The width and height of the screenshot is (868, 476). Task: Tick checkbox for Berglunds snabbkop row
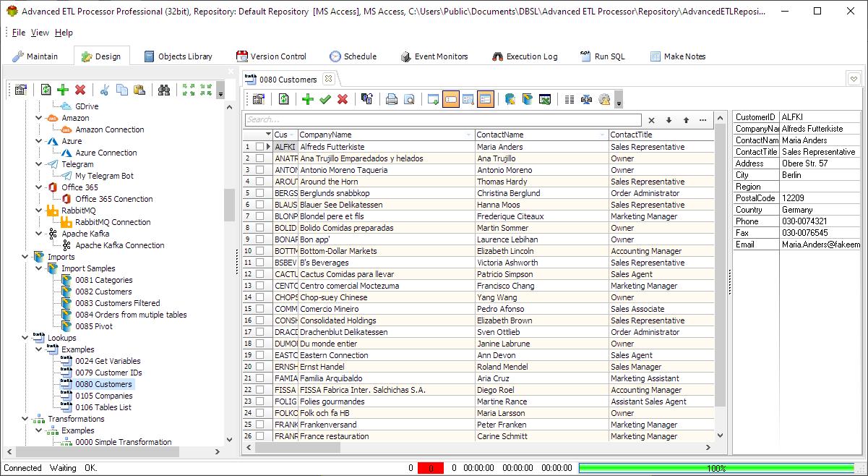coord(259,193)
